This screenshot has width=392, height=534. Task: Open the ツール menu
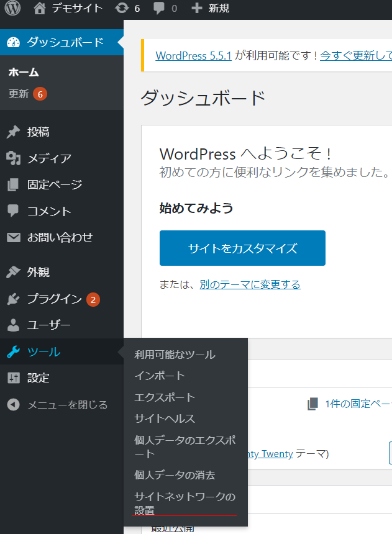tap(62, 351)
